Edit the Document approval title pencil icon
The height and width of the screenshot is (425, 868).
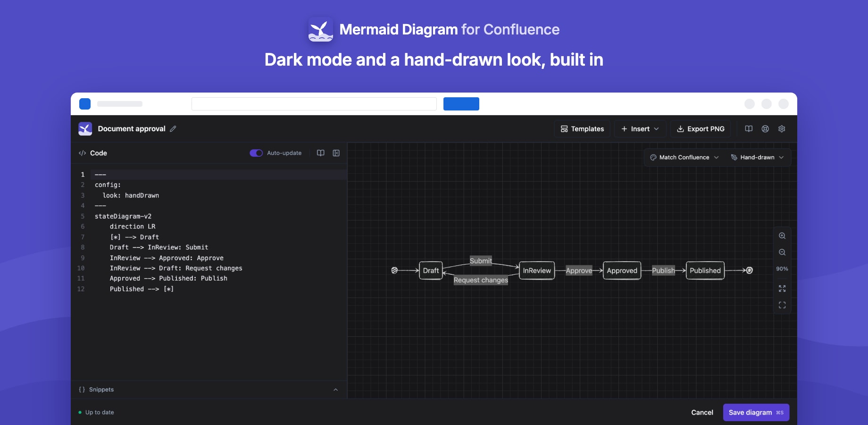pyautogui.click(x=173, y=129)
